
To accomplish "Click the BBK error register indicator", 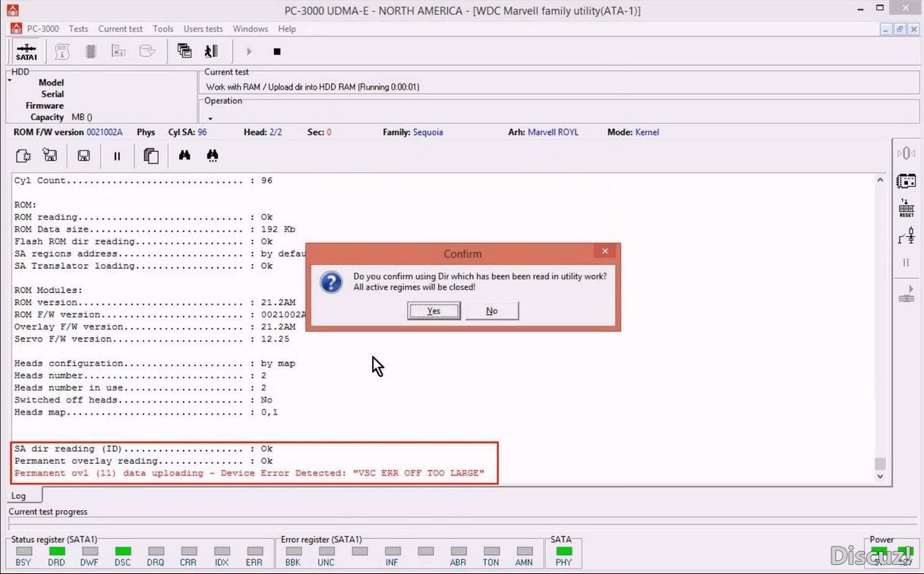I will pos(293,551).
